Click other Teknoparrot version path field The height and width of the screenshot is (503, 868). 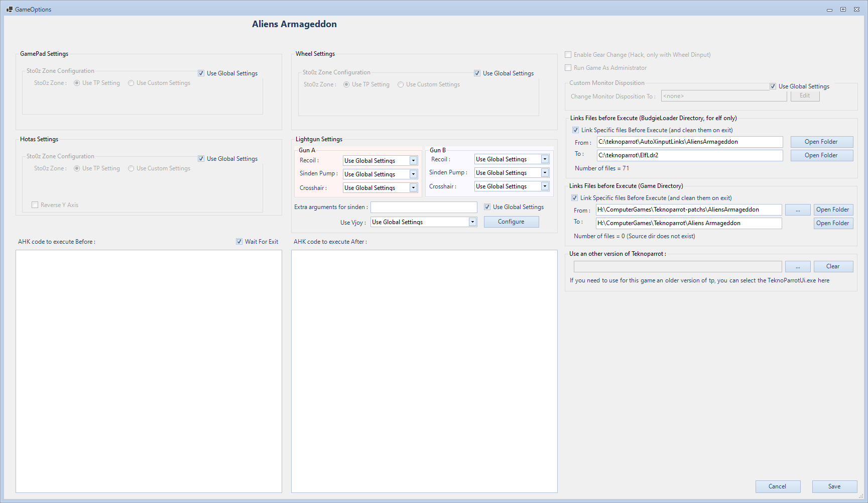(678, 266)
